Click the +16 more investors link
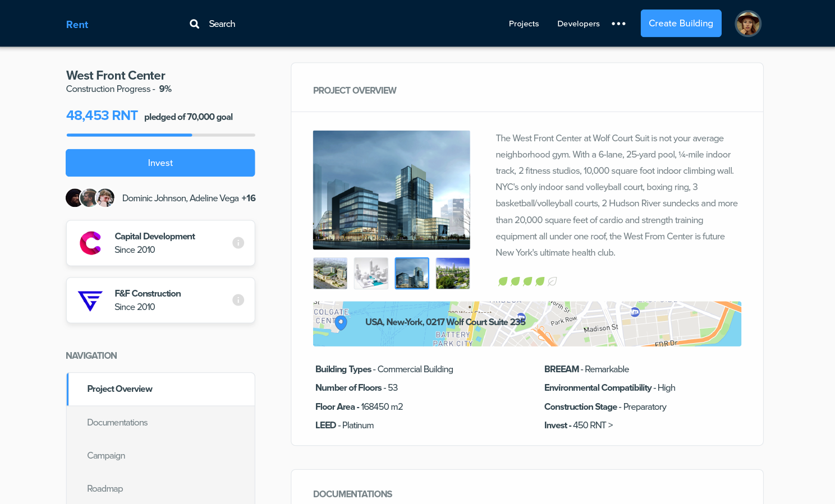 pos(249,198)
